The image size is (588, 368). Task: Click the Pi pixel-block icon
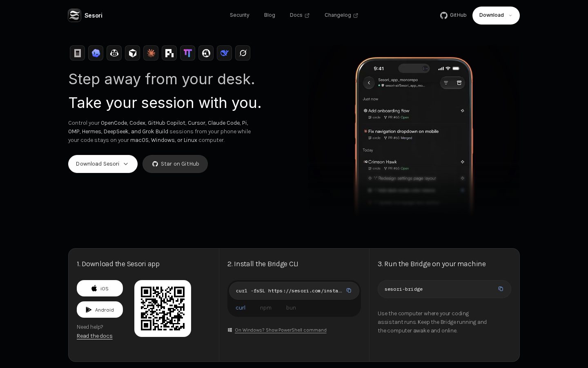coord(169,53)
